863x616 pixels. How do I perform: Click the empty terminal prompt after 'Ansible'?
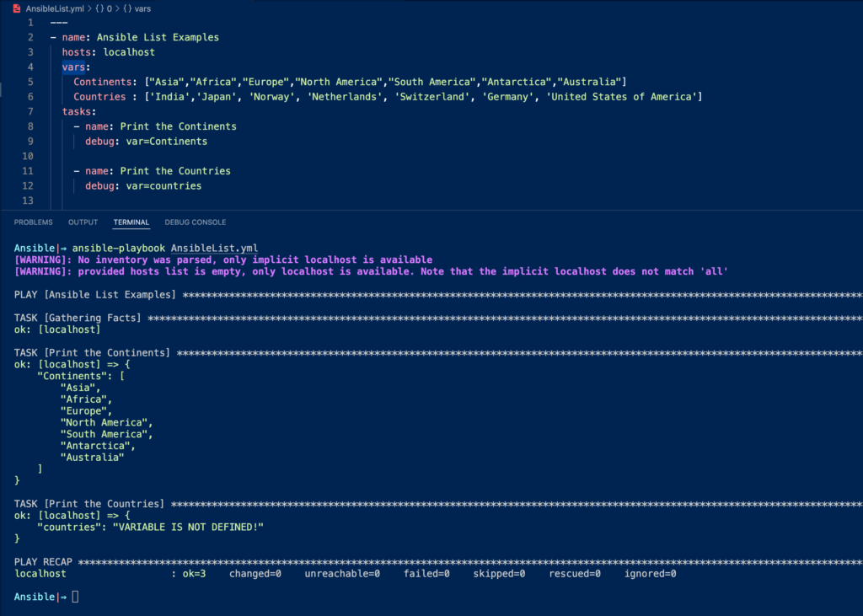74,596
